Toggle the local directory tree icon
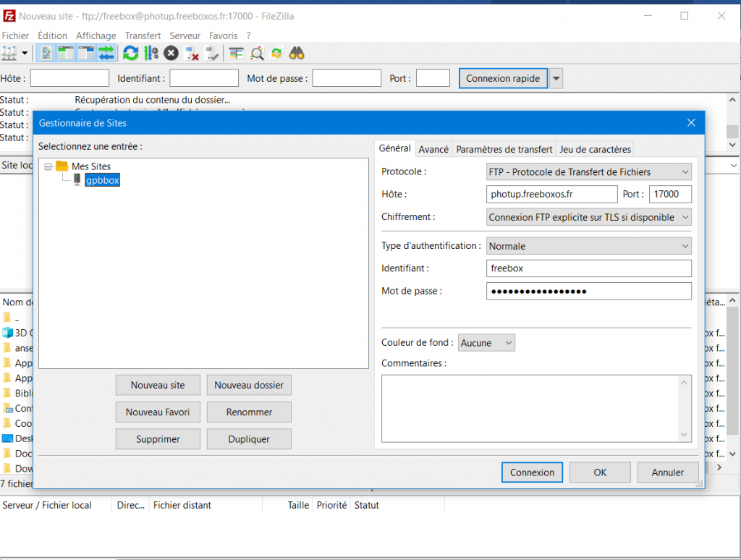This screenshot has height=560, width=741. [x=66, y=53]
